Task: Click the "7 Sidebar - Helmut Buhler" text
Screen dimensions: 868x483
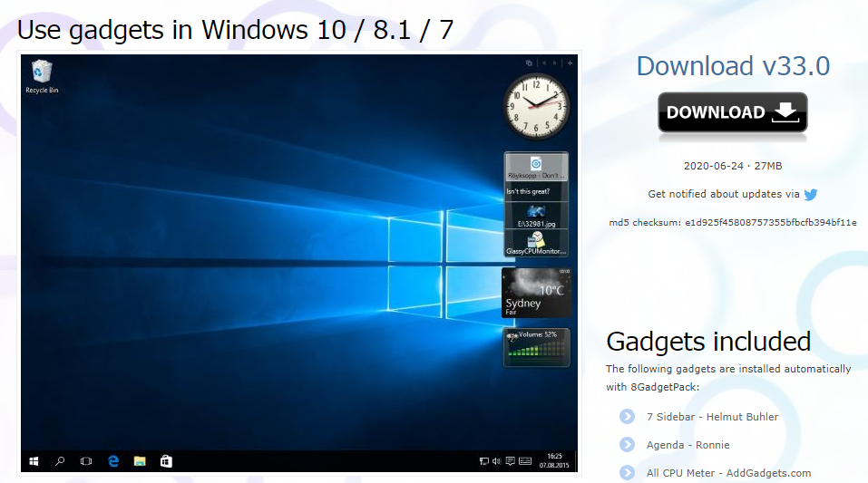Action: tap(712, 417)
